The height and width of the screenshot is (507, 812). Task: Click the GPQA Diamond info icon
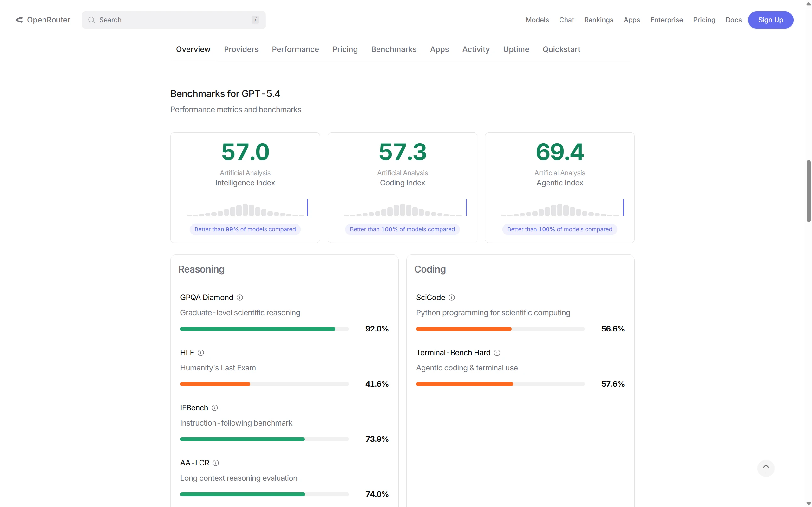point(239,298)
